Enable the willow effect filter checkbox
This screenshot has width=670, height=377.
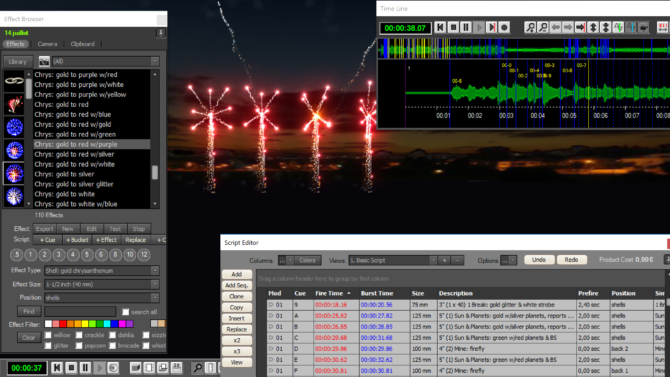tap(48, 335)
